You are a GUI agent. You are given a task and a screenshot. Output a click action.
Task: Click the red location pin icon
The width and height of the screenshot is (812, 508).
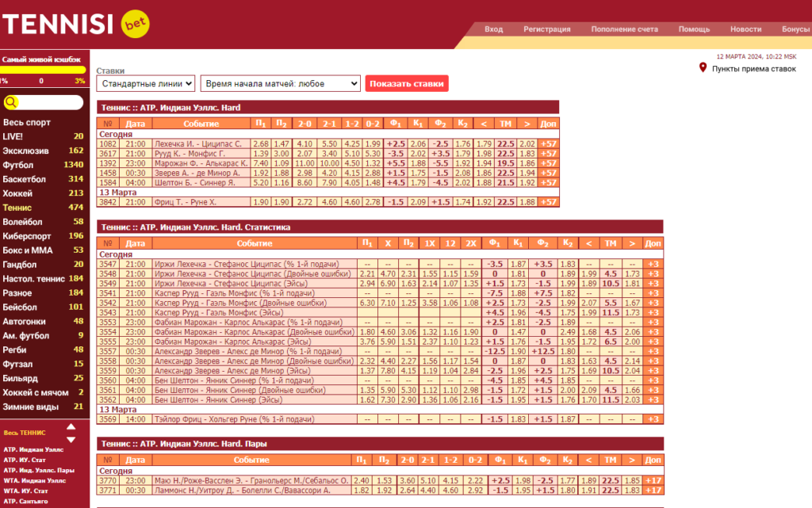click(x=703, y=68)
